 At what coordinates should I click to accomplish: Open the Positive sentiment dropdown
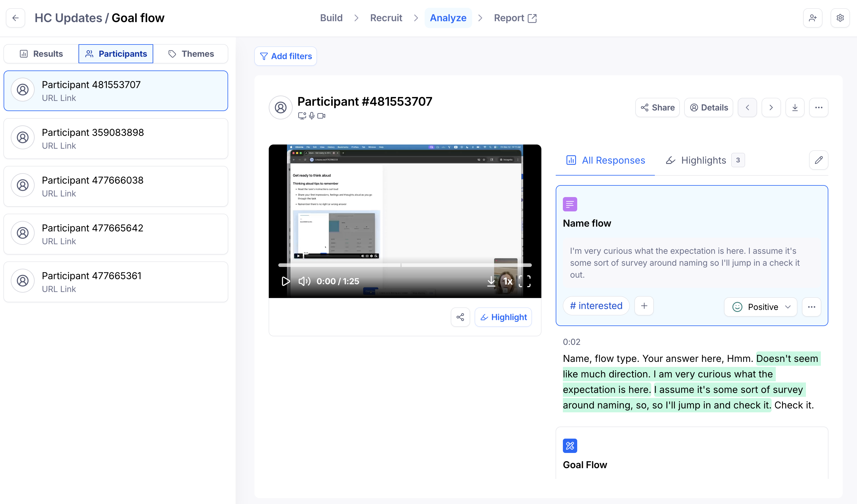point(761,307)
